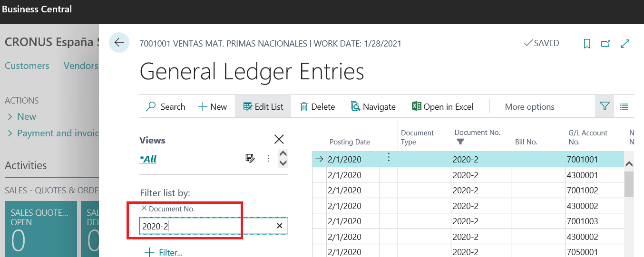
Task: Click the save view icon beside *All
Action: [x=250, y=159]
